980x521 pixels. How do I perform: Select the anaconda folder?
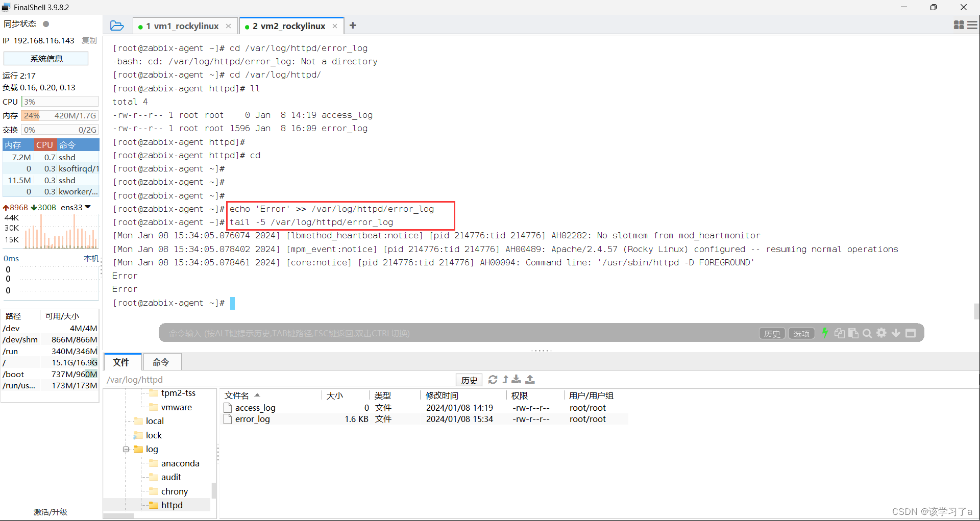[180, 463]
